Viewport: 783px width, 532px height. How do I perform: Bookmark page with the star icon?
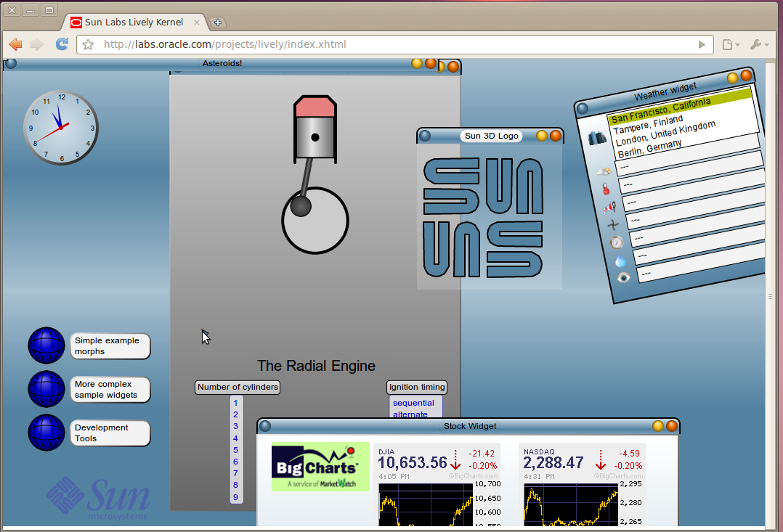tap(89, 44)
